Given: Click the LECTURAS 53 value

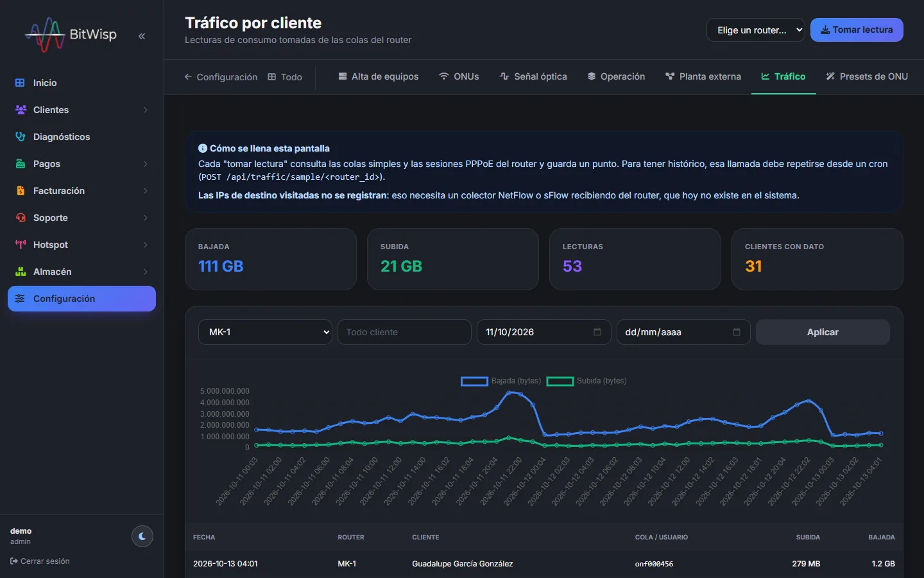Looking at the screenshot, I should point(572,266).
